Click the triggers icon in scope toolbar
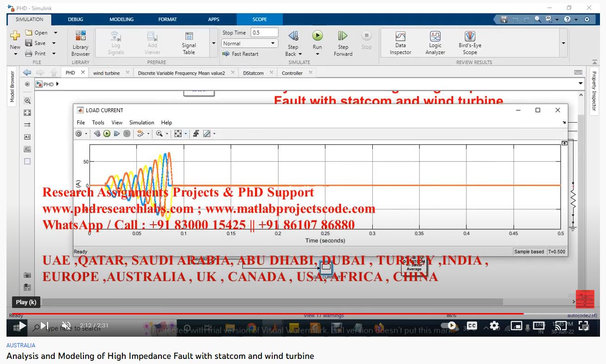606x364 pixels. pos(196,133)
